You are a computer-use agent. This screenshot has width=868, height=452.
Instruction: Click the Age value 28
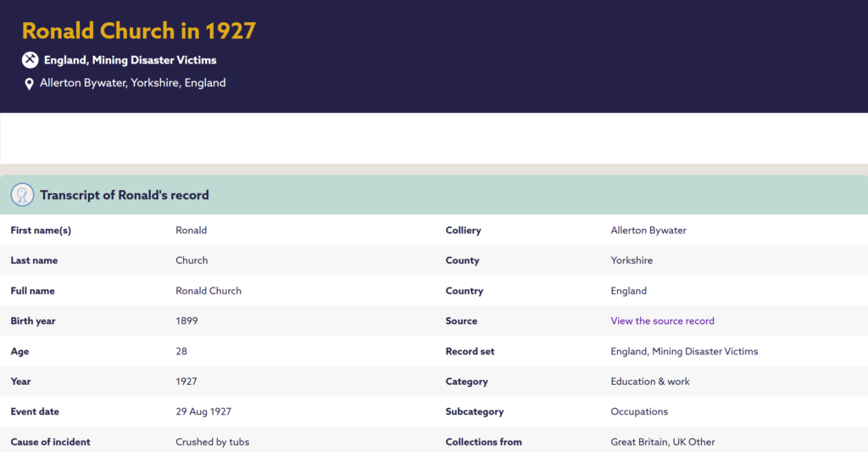pos(181,351)
